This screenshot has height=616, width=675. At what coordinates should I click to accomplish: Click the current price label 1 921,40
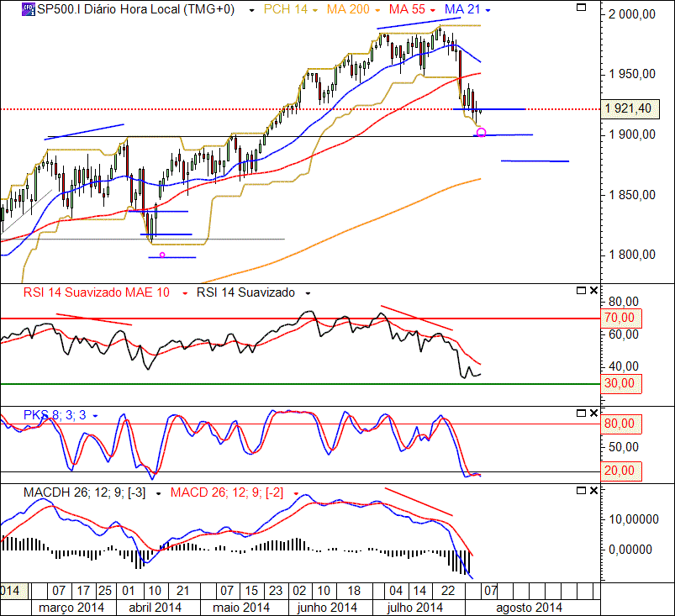coord(630,108)
